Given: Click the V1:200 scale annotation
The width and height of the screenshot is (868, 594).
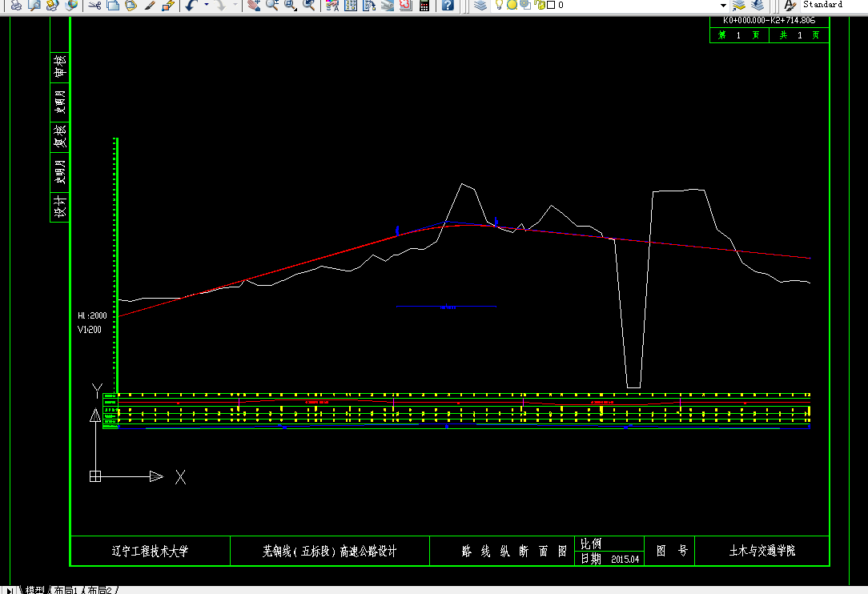Looking at the screenshot, I should pyautogui.click(x=90, y=329).
